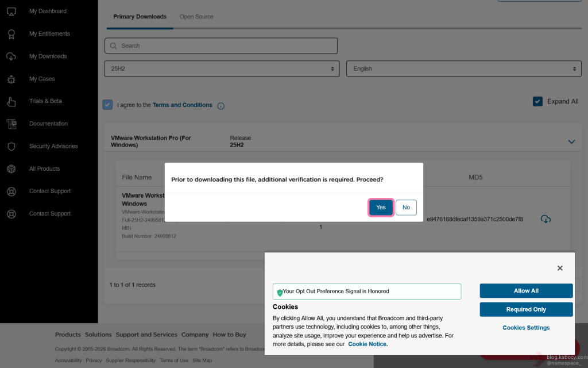Click the info icon next to Terms and Conditions
Image resolution: width=588 pixels, height=368 pixels.
pyautogui.click(x=221, y=106)
